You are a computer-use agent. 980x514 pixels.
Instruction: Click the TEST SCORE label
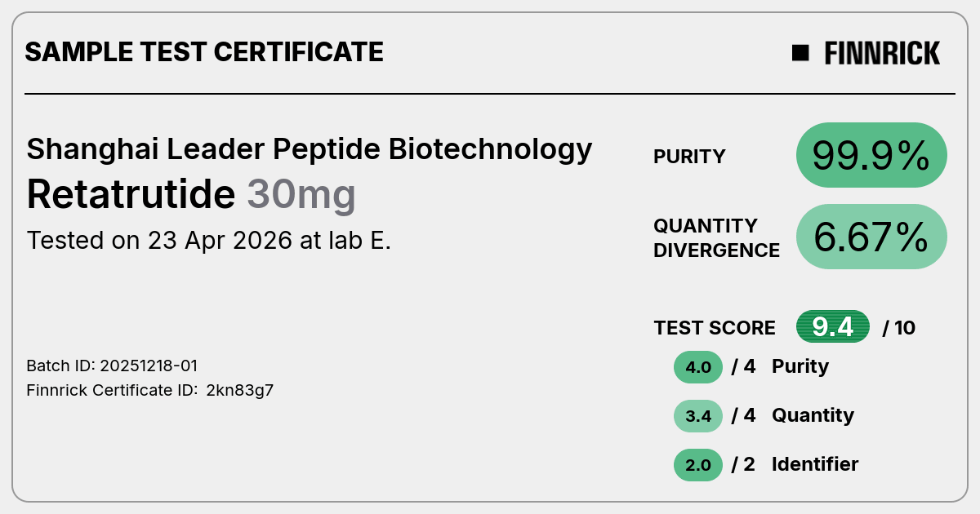715,328
